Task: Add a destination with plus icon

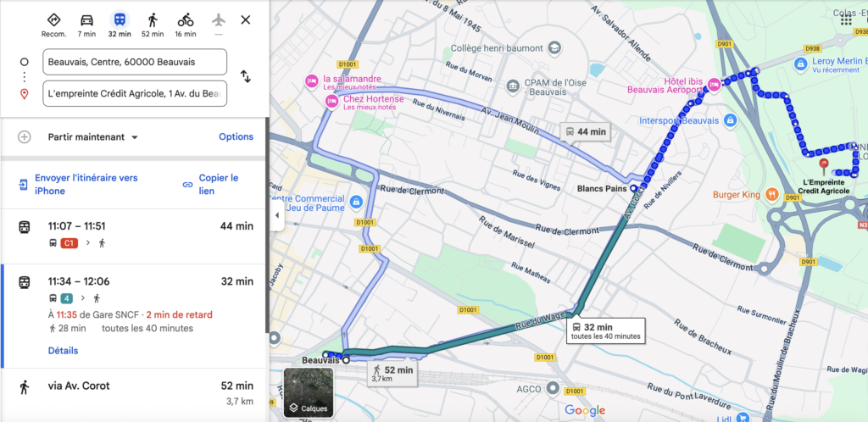Action: pyautogui.click(x=25, y=137)
